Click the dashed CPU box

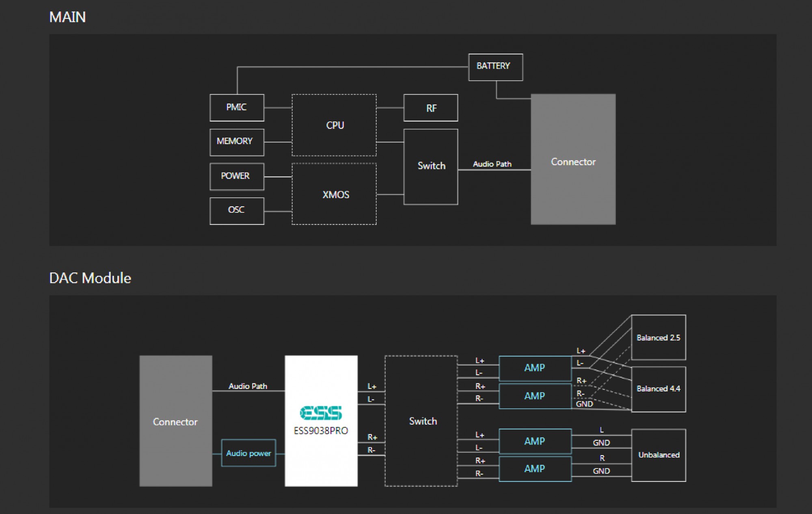coord(334,125)
